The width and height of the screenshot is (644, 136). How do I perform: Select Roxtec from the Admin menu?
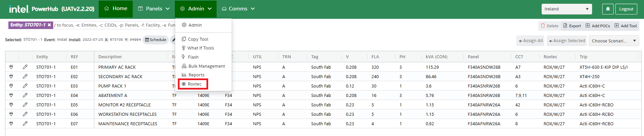[194, 84]
